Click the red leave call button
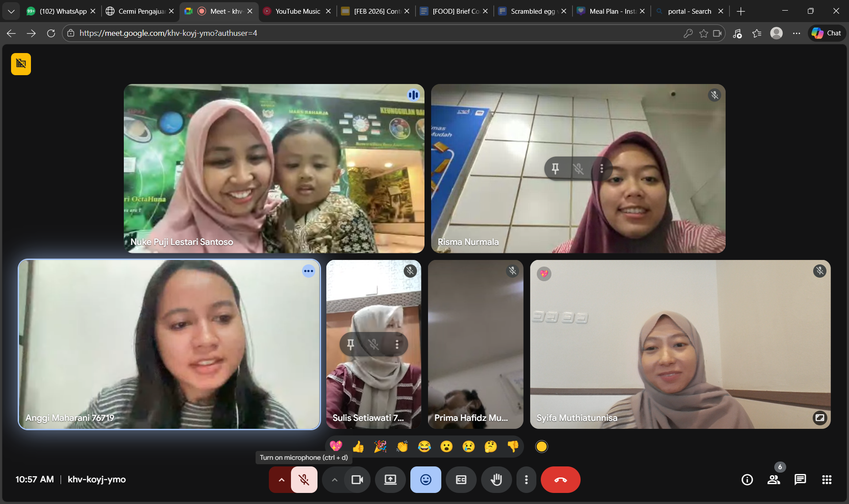 pyautogui.click(x=560, y=480)
